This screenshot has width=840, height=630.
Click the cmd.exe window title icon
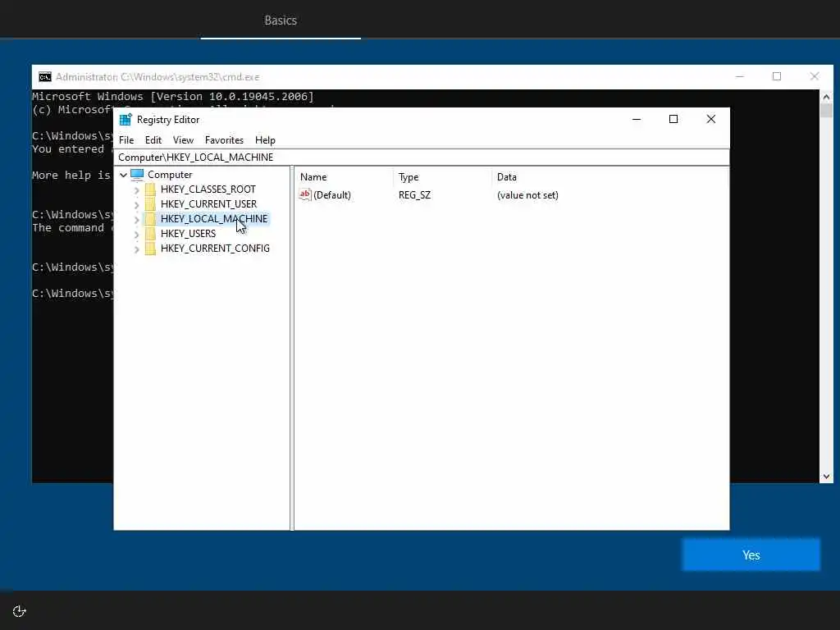tap(45, 77)
